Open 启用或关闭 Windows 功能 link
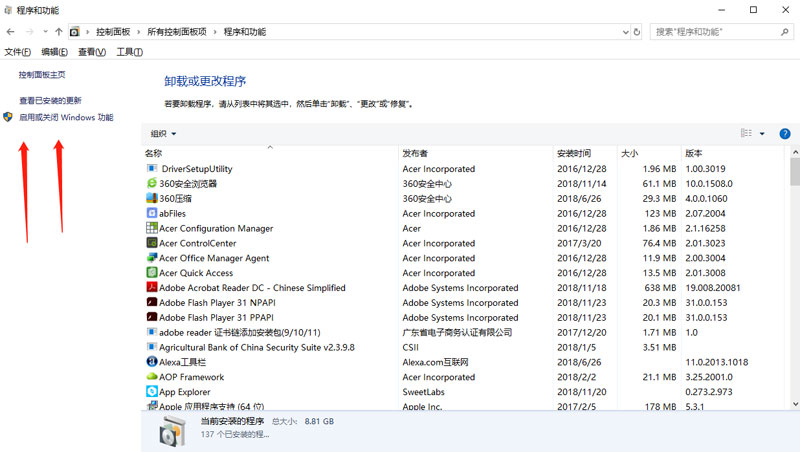 tap(66, 117)
